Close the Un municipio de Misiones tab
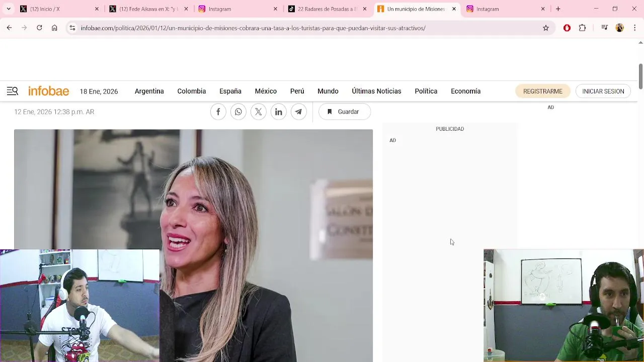The width and height of the screenshot is (644, 362). tap(454, 9)
